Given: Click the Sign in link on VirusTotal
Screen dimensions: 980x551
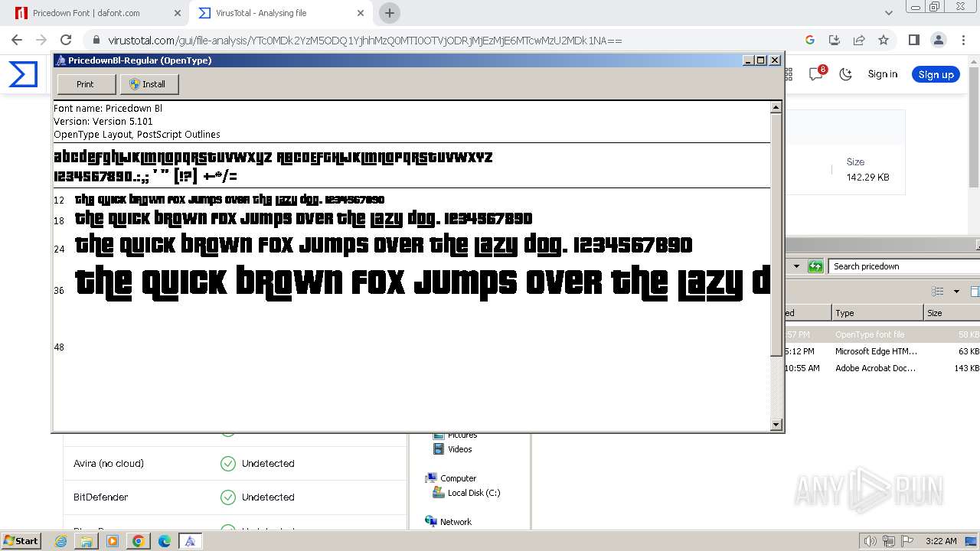Looking at the screenshot, I should 882,74.
